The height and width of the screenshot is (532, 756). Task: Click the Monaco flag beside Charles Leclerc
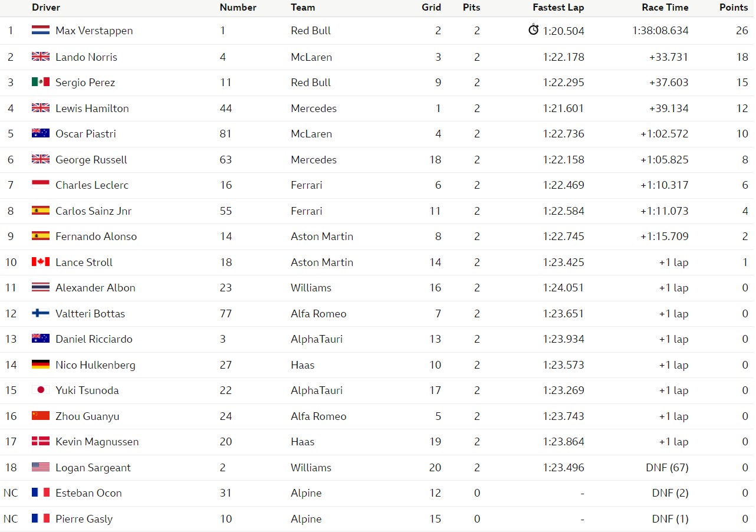click(x=41, y=185)
